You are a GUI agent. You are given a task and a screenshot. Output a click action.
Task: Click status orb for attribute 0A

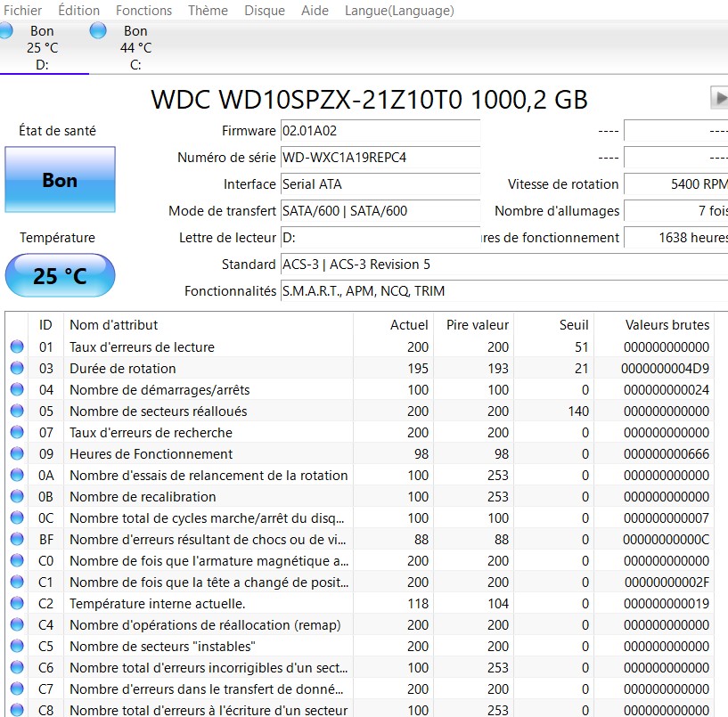coord(17,475)
